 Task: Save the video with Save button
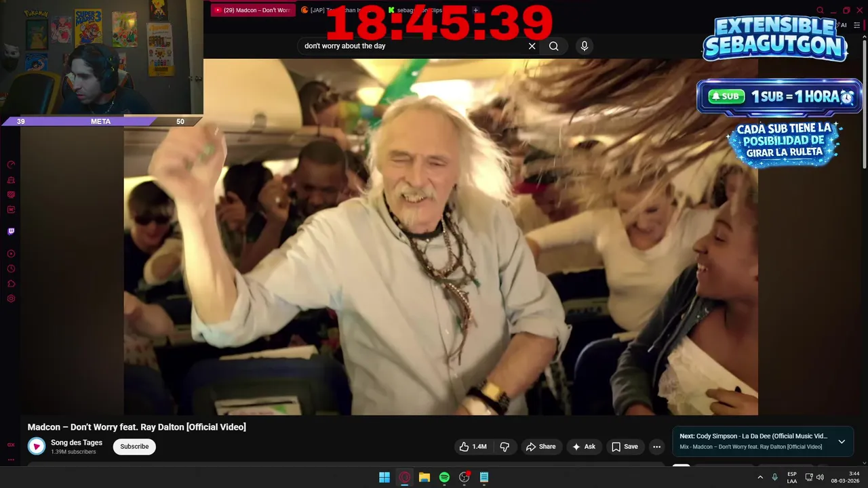click(x=625, y=447)
